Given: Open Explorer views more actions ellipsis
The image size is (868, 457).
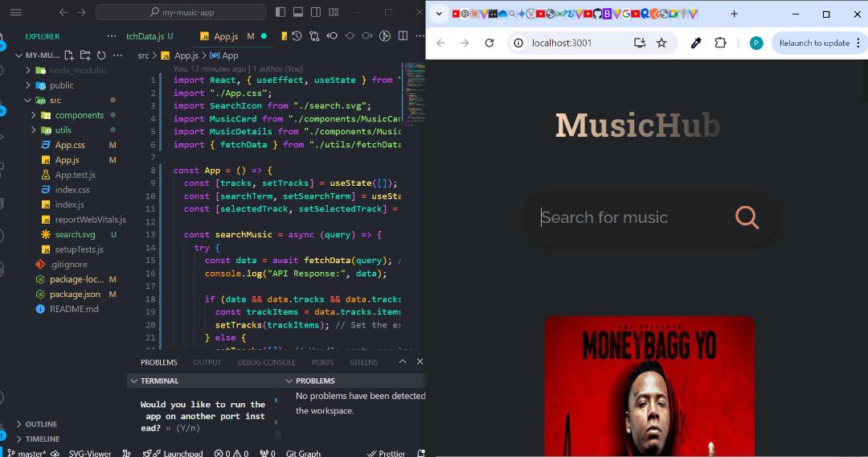Looking at the screenshot, I should [x=112, y=36].
